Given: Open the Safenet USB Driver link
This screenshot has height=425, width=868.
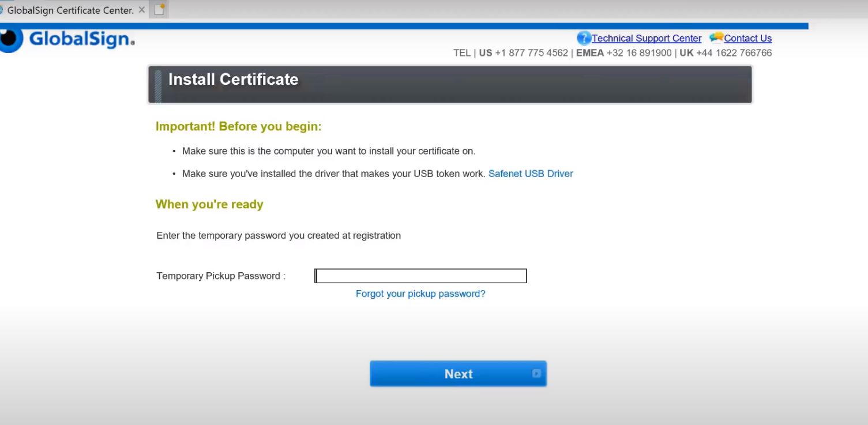Looking at the screenshot, I should pos(531,174).
